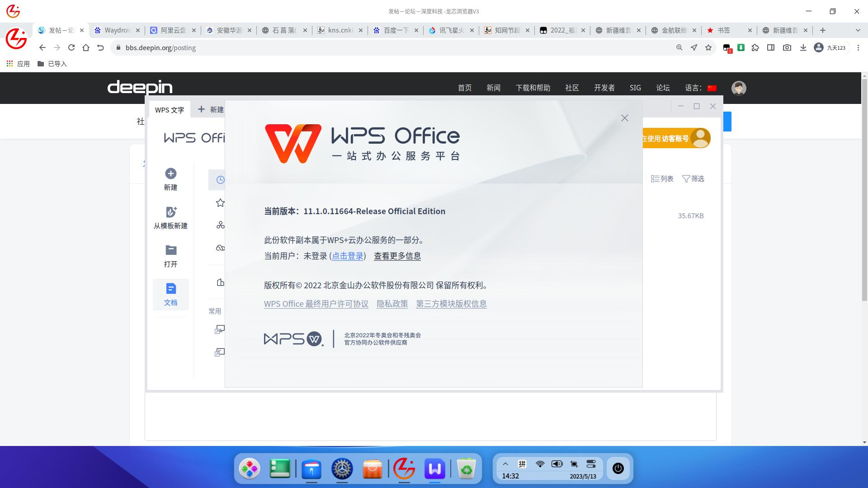
Task: Open the star favorites icon in WPS panel
Action: [220, 202]
